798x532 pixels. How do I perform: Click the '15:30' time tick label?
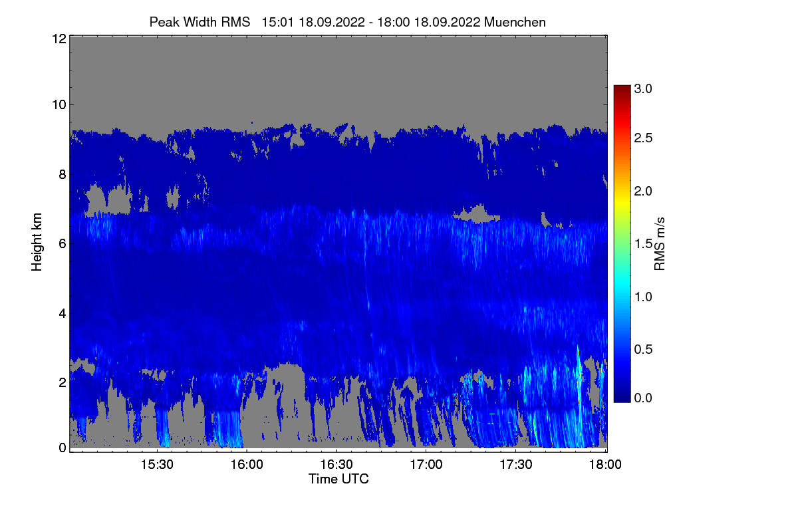(157, 465)
